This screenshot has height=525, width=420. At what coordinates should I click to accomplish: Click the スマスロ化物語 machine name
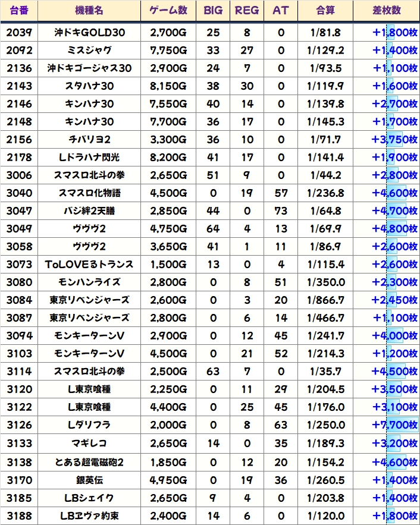point(89,193)
